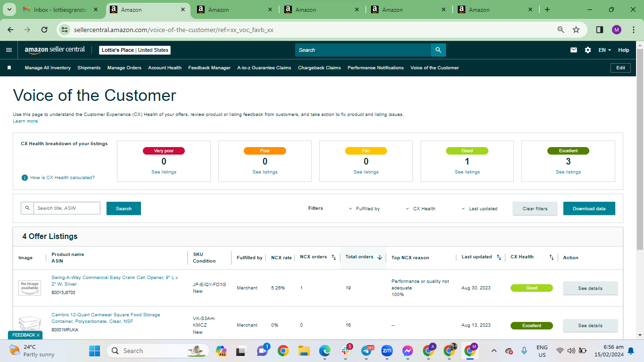644x362 pixels.
Task: Open Feedback Manager
Action: [209, 68]
